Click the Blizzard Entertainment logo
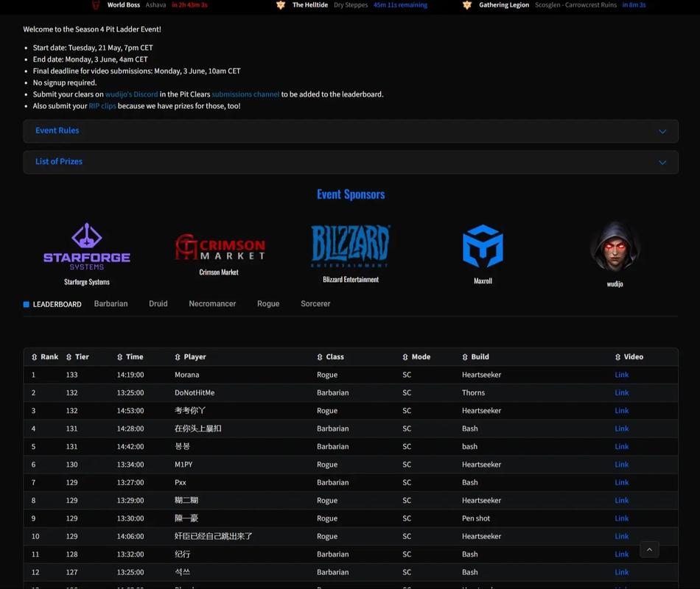This screenshot has width=700, height=589. pyautogui.click(x=351, y=246)
